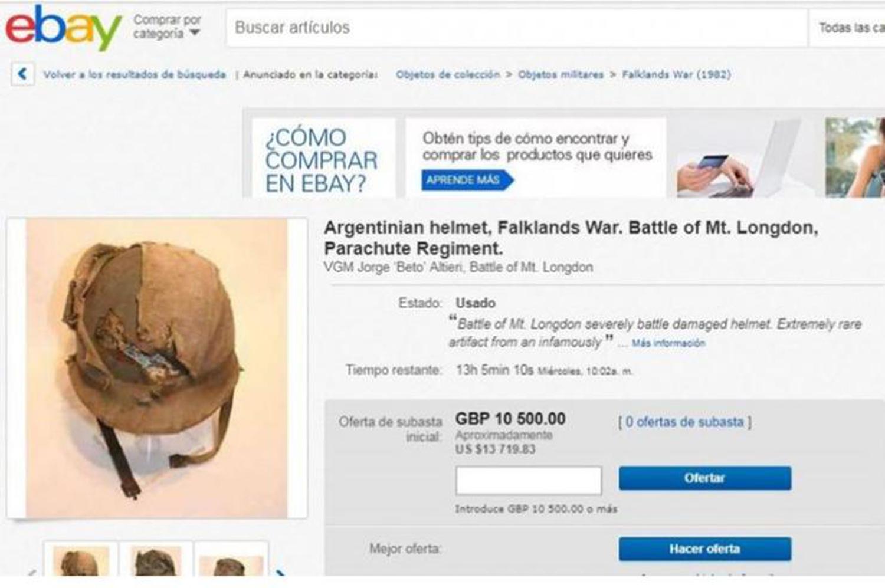Open Objetos de colección breadcrumb
885x588 pixels.
click(x=448, y=74)
